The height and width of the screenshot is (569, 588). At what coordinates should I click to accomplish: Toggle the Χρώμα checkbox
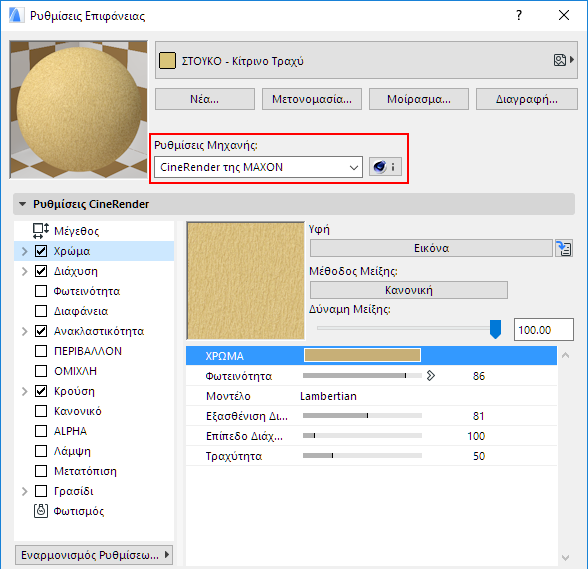click(x=41, y=251)
